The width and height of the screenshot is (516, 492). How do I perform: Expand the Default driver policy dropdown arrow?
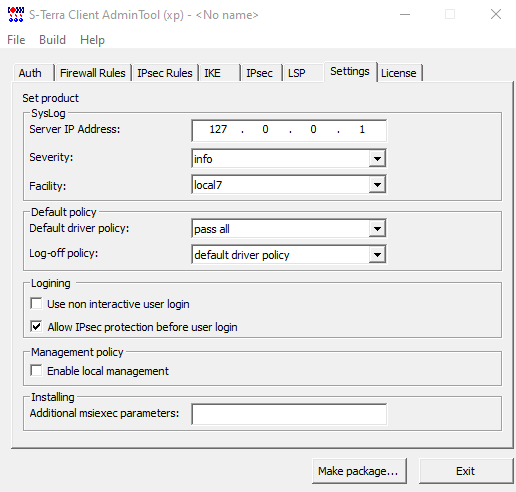point(377,229)
